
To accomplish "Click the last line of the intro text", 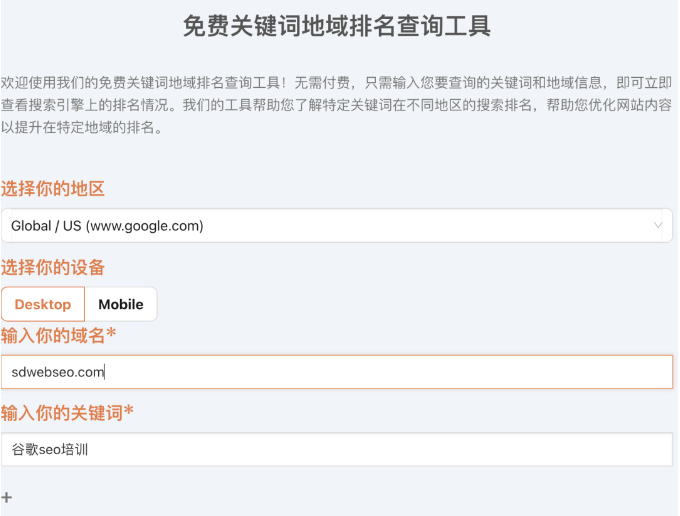I will click(x=82, y=127).
